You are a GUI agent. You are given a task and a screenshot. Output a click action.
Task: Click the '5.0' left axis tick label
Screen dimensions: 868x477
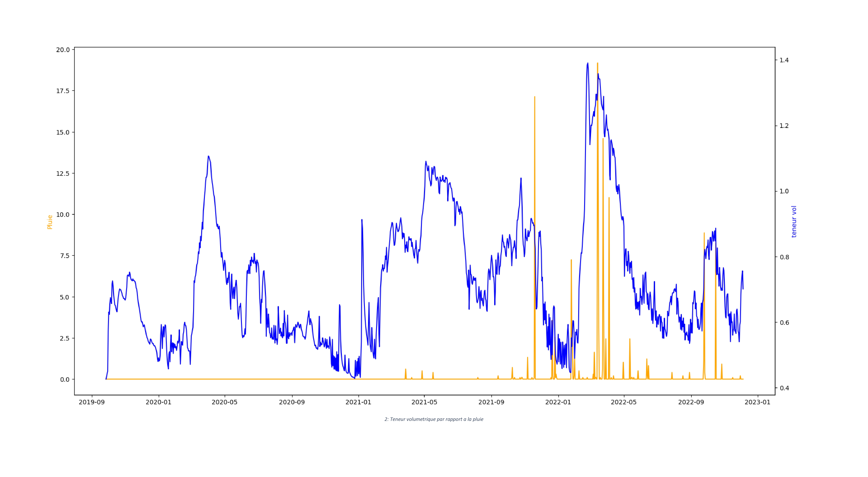(65, 297)
